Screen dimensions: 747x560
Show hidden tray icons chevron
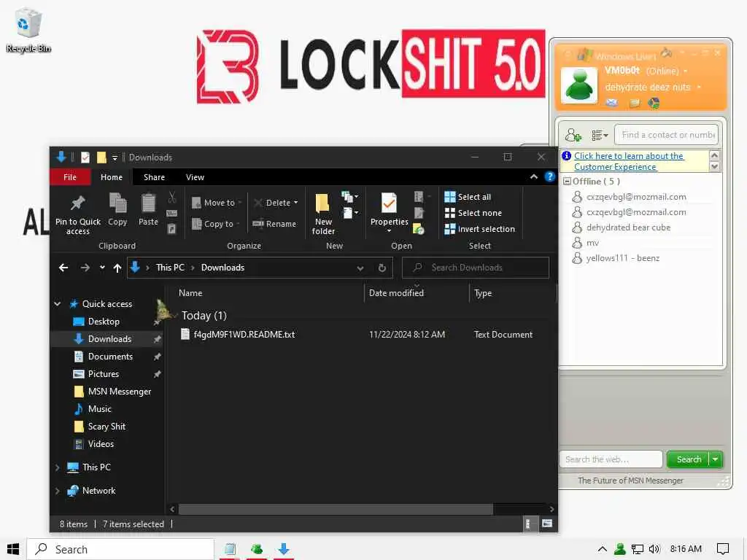[602, 549]
